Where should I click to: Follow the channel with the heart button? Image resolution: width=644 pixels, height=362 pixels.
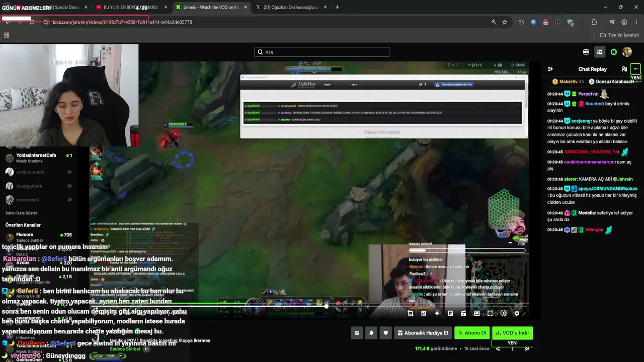[x=385, y=333]
